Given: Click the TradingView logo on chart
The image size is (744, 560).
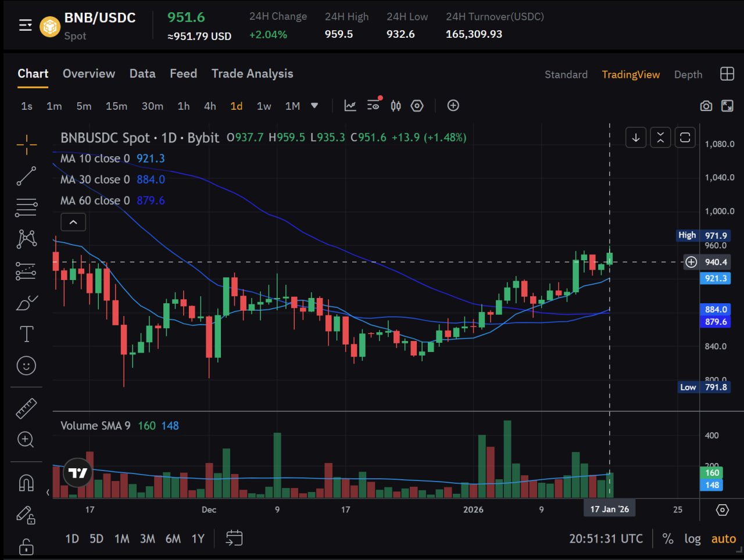Looking at the screenshot, I should pos(78,473).
